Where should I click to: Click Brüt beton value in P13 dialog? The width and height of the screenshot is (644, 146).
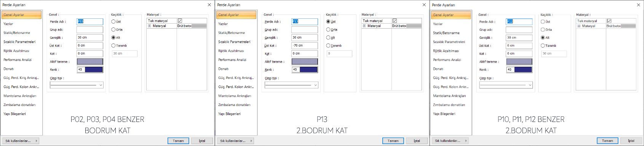coord(406,26)
